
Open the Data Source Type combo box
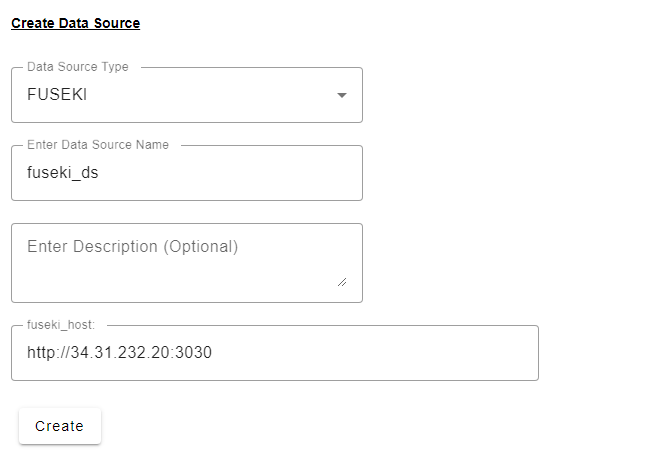(186, 95)
